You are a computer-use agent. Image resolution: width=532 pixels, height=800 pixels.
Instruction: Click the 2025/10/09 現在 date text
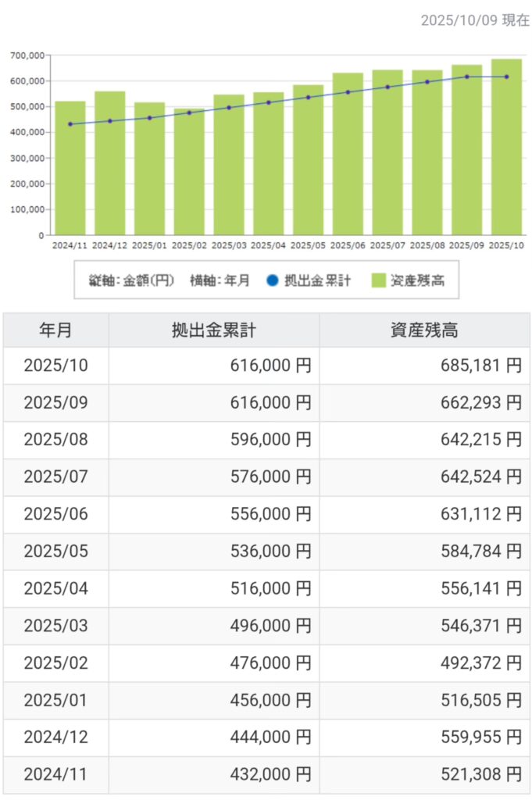(474, 20)
